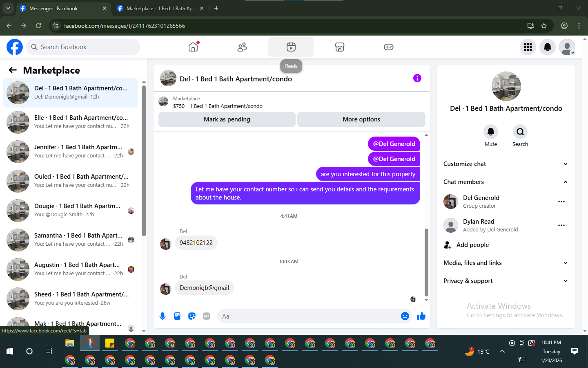Open the Reels video icon
Image resolution: width=588 pixels, height=368 pixels.
point(291,47)
